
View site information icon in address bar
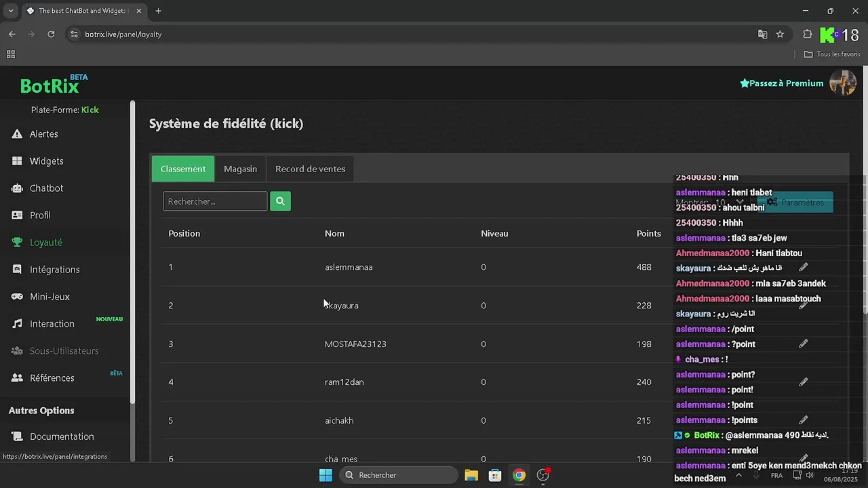click(x=74, y=34)
